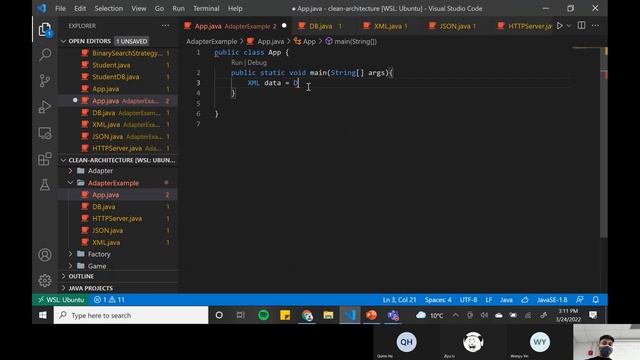
Task: Open Testing flask view
Action: point(45,184)
